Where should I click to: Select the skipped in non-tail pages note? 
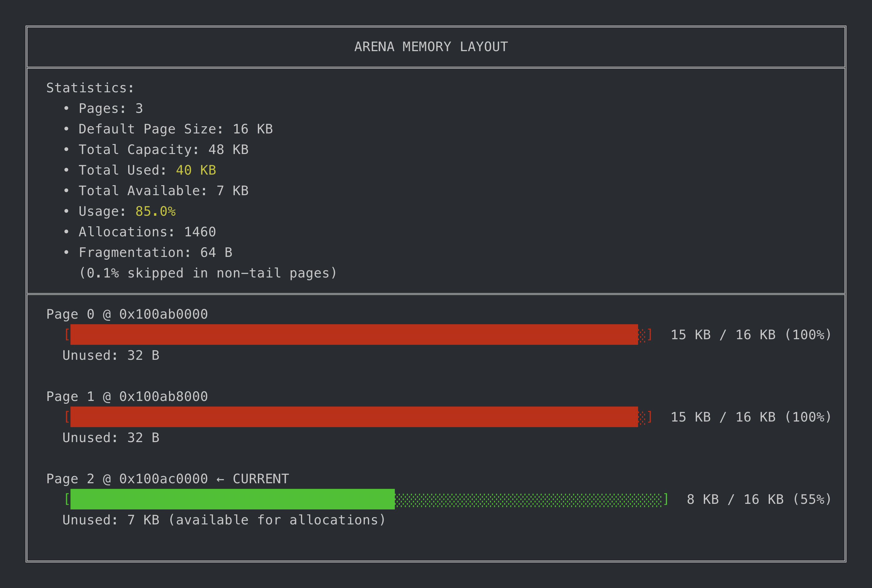[x=207, y=272]
